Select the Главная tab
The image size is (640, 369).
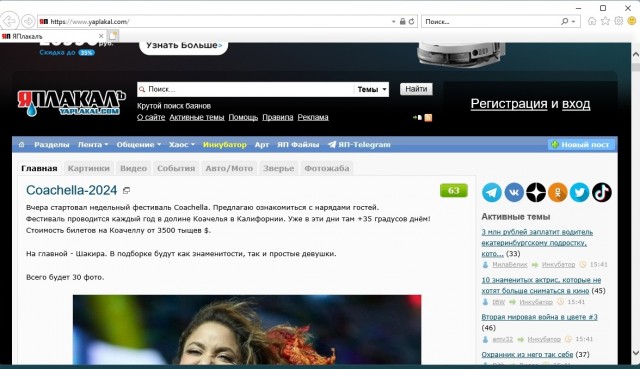(39, 168)
